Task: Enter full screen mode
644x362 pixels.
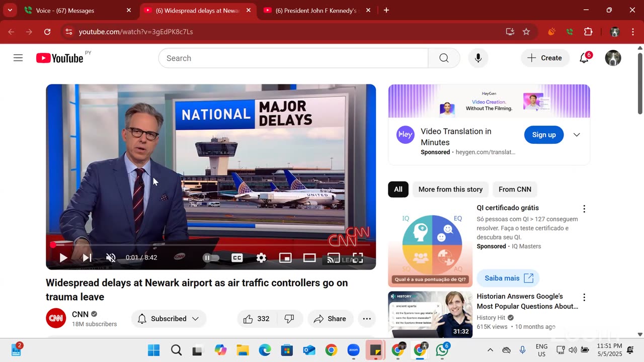Action: [358, 258]
